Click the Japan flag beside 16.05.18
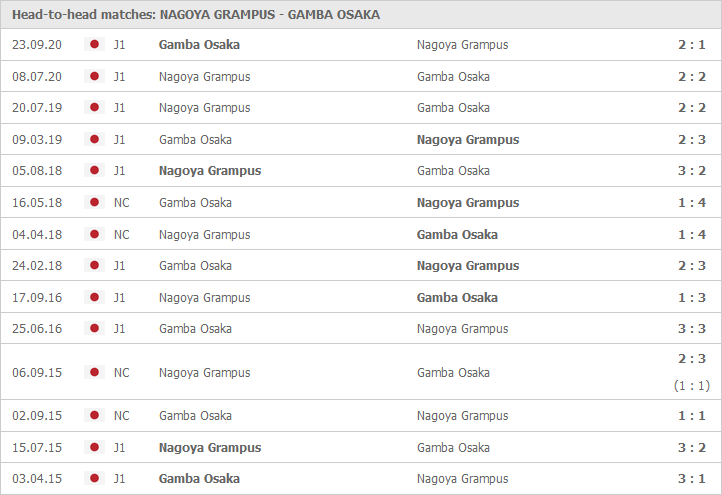 point(94,202)
